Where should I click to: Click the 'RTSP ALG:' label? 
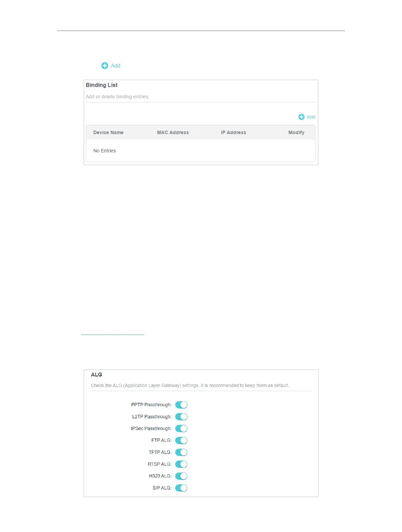[x=160, y=464]
